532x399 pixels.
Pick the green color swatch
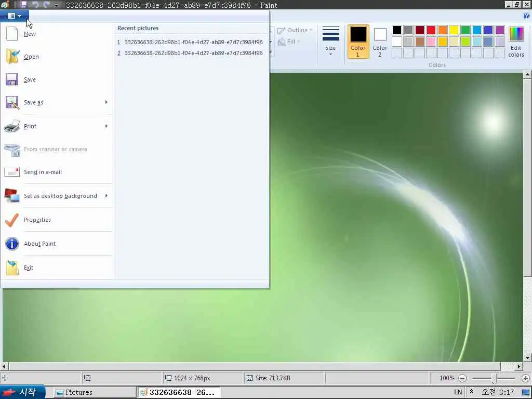click(x=465, y=30)
